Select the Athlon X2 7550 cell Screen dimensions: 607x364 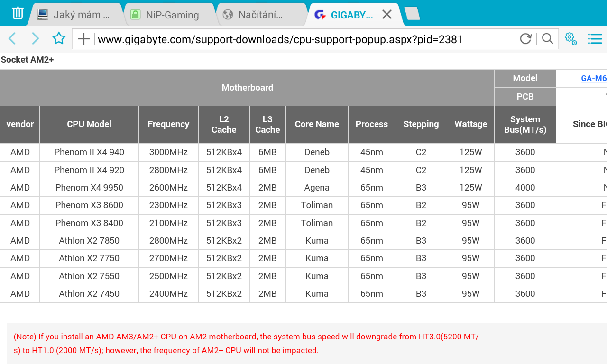[x=89, y=276]
